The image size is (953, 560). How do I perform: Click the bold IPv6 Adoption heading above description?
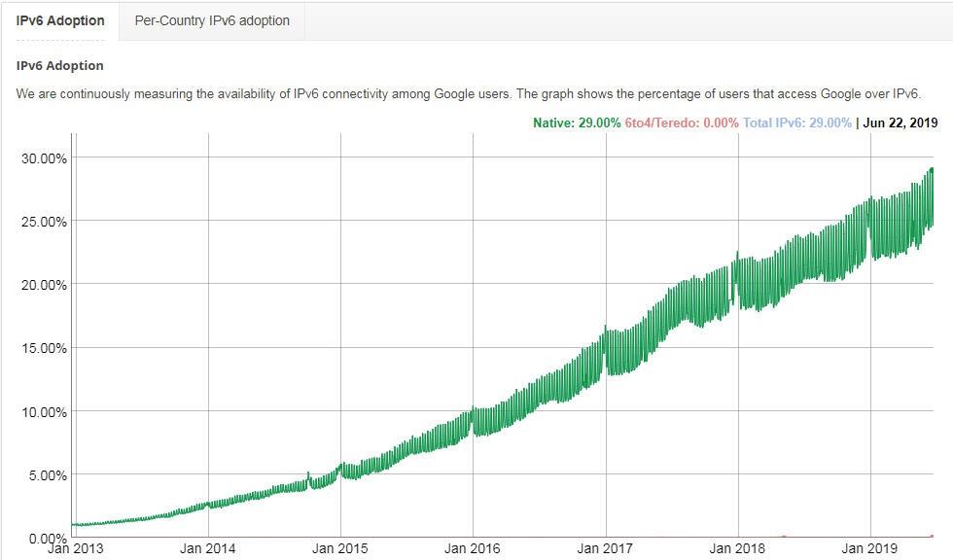pos(60,66)
